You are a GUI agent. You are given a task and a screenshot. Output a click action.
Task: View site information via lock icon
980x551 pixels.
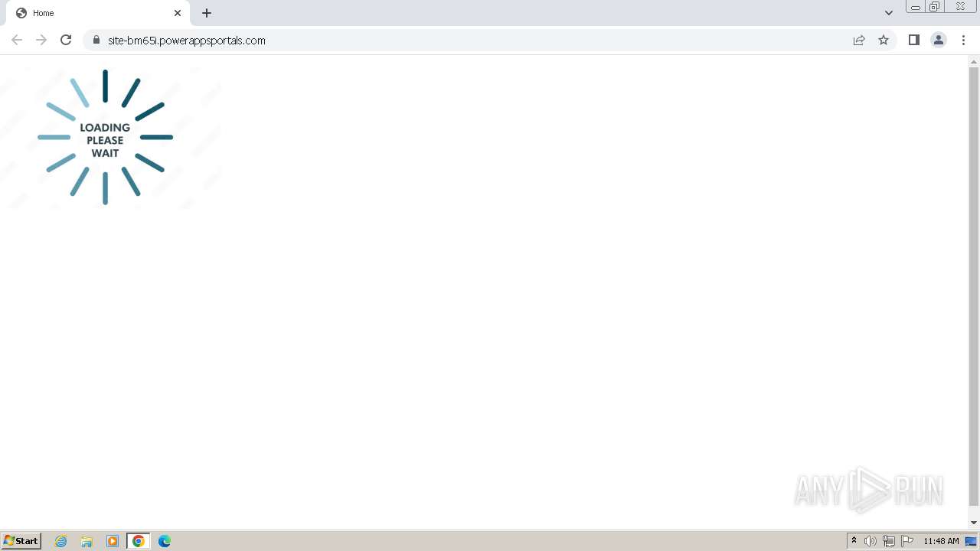pos(96,41)
